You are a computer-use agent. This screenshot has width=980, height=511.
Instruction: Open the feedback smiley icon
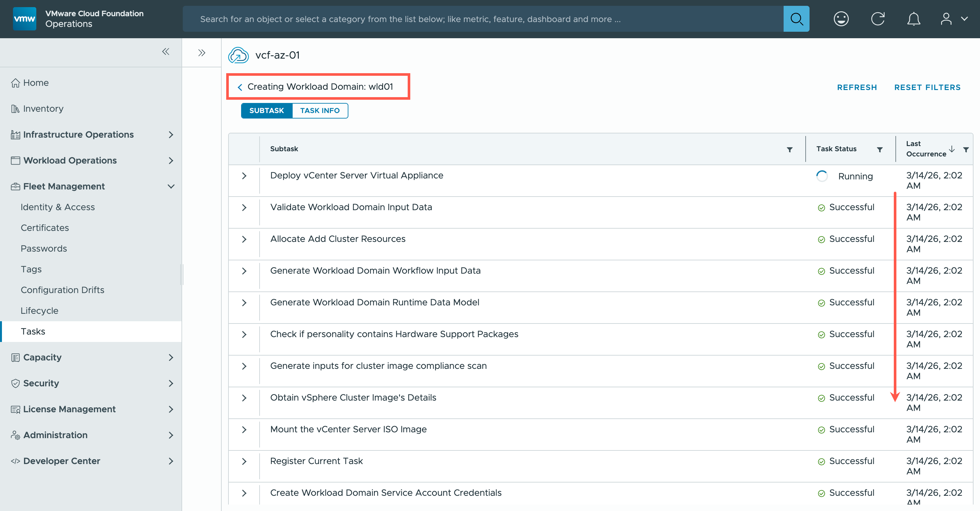coord(841,19)
